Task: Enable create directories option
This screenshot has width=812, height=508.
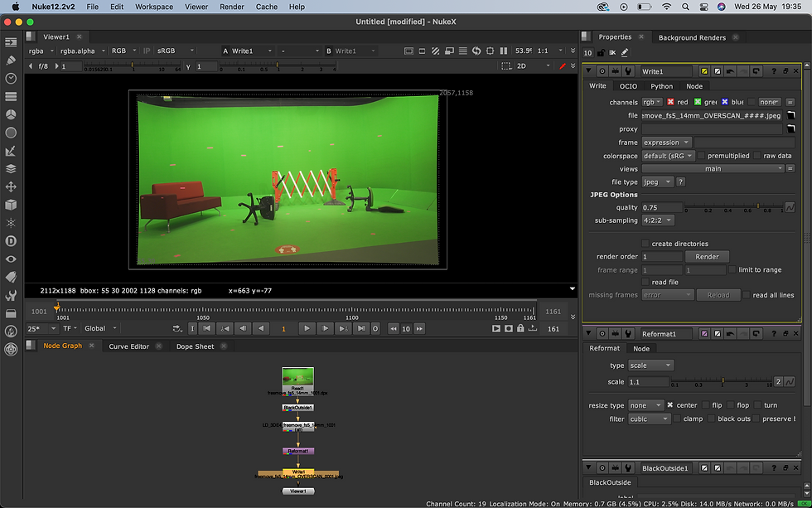Action: pyautogui.click(x=645, y=244)
